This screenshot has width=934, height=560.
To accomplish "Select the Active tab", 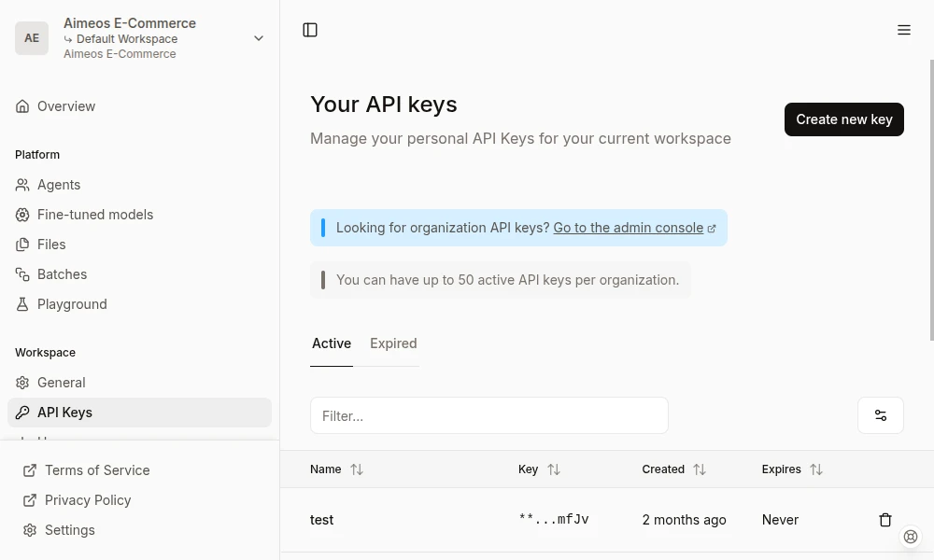I will pyautogui.click(x=332, y=343).
